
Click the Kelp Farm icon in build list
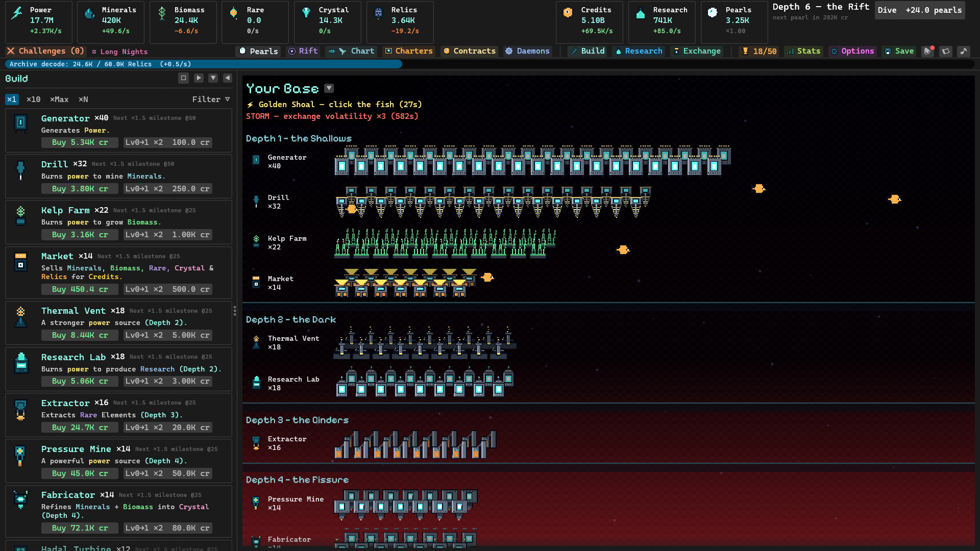pyautogui.click(x=20, y=215)
